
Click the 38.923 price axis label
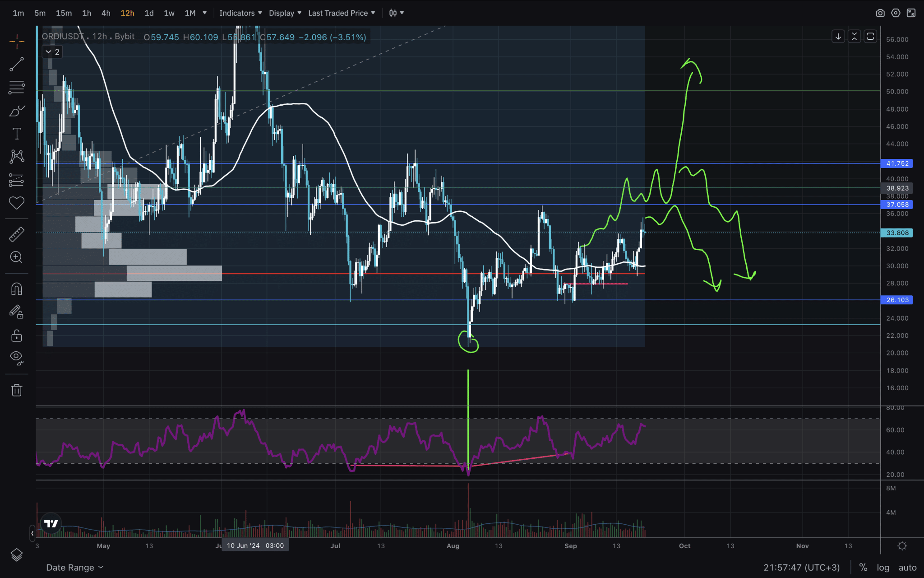pyautogui.click(x=897, y=188)
